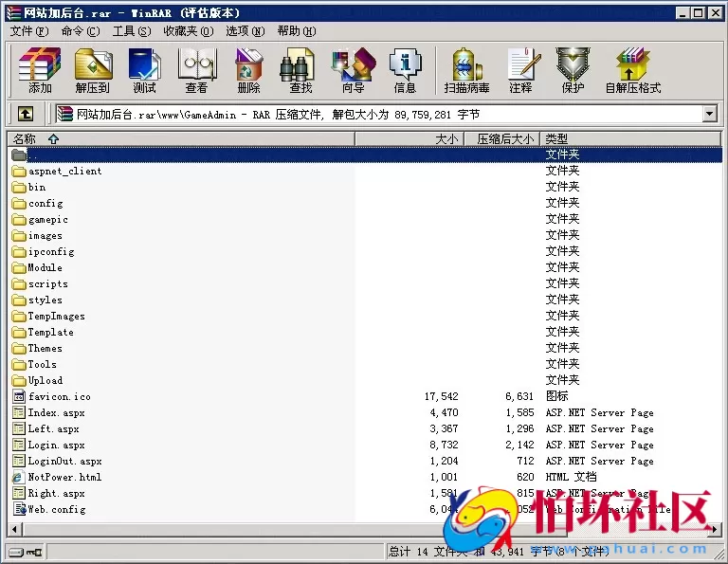The image size is (728, 564).
Task: Select the Tools folder row
Action: click(x=365, y=364)
